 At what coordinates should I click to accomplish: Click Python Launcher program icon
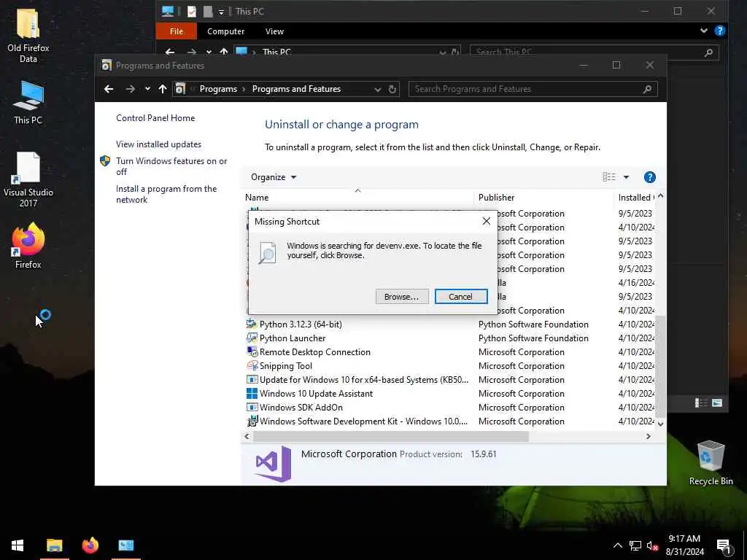click(252, 338)
